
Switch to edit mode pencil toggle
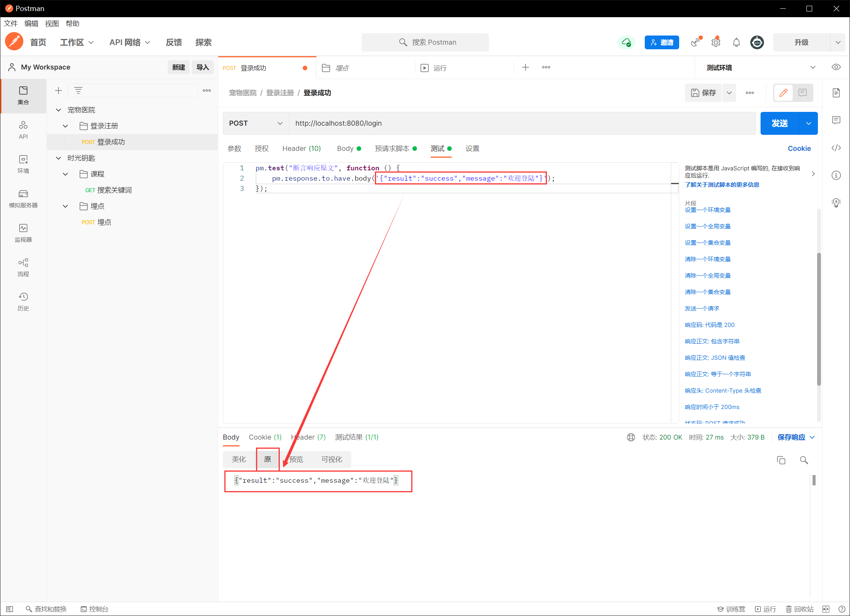click(x=783, y=93)
